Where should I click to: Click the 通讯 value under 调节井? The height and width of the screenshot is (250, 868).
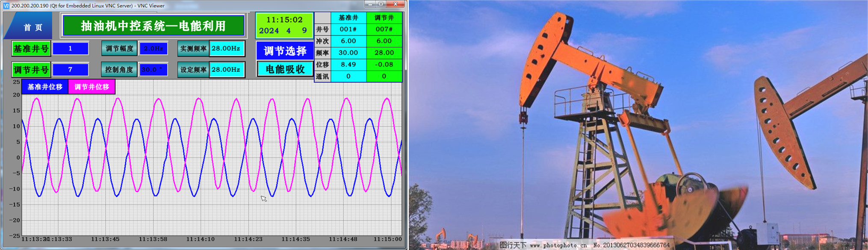384,76
